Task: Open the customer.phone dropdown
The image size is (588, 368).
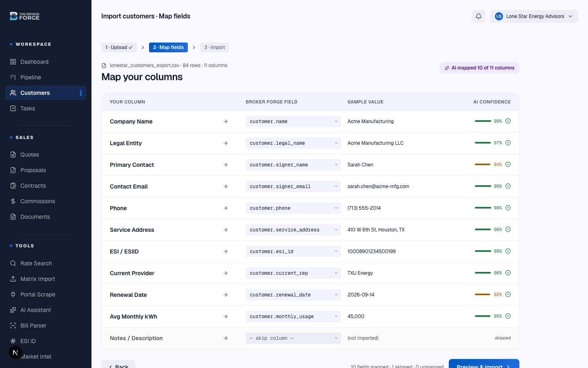Action: tap(293, 208)
